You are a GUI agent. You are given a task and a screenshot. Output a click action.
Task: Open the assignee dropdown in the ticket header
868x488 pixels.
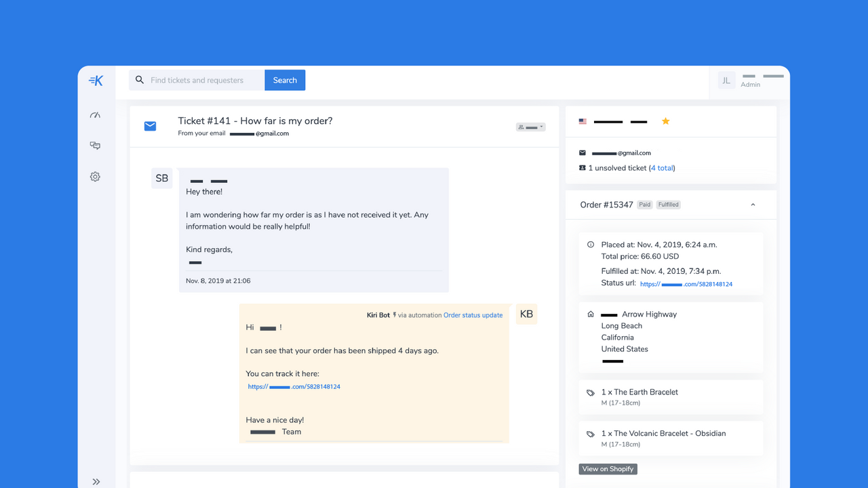coord(530,126)
